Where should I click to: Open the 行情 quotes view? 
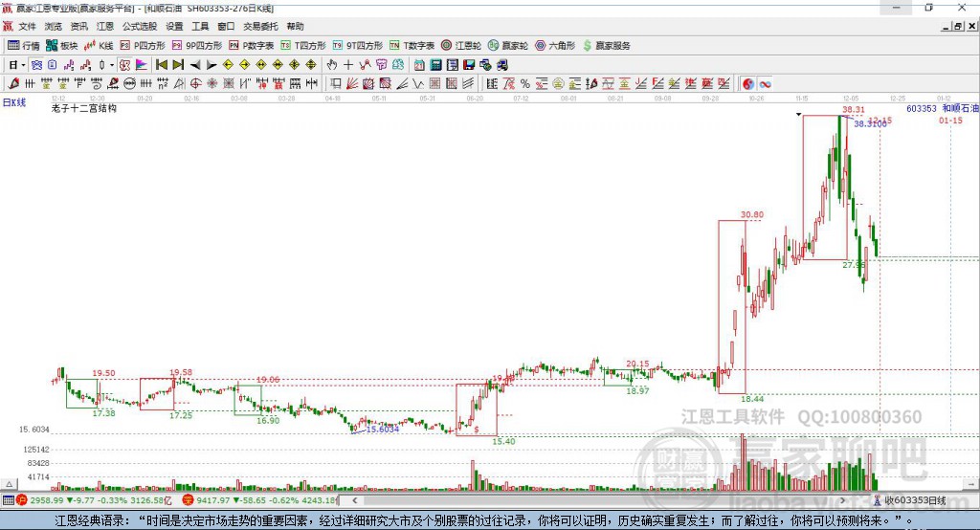[23, 46]
